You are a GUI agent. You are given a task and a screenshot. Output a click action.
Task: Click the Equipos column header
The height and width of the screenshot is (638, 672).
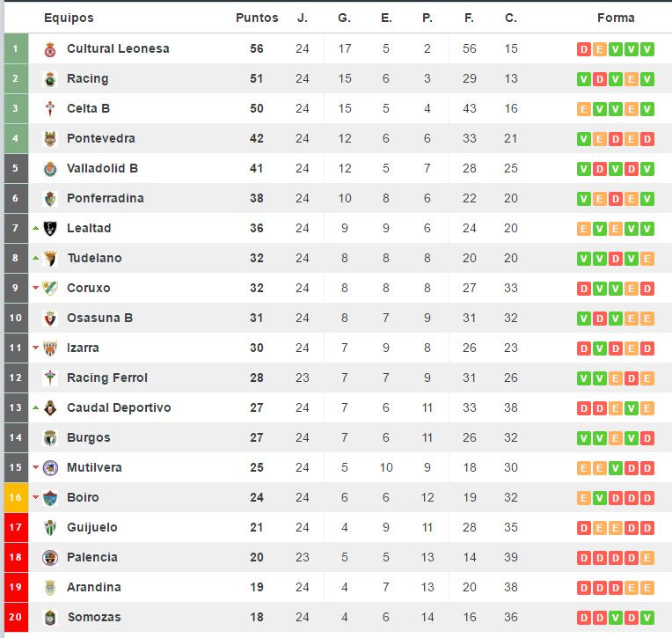(69, 18)
